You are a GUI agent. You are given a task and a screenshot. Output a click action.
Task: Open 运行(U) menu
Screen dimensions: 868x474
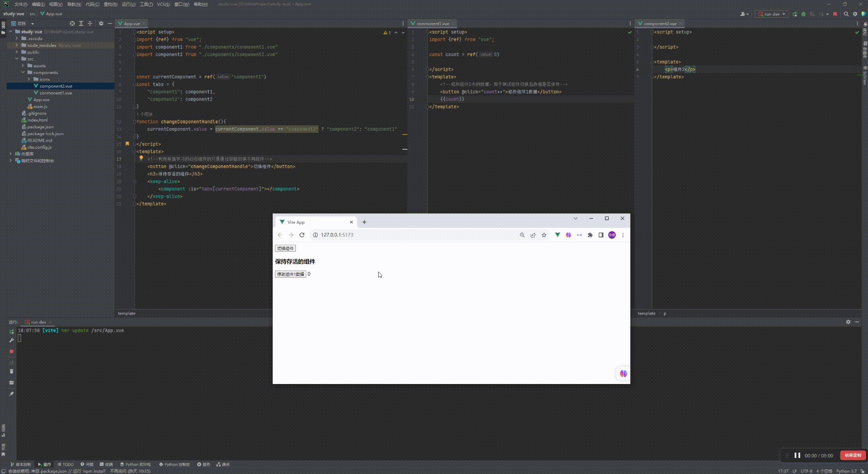pyautogui.click(x=128, y=4)
